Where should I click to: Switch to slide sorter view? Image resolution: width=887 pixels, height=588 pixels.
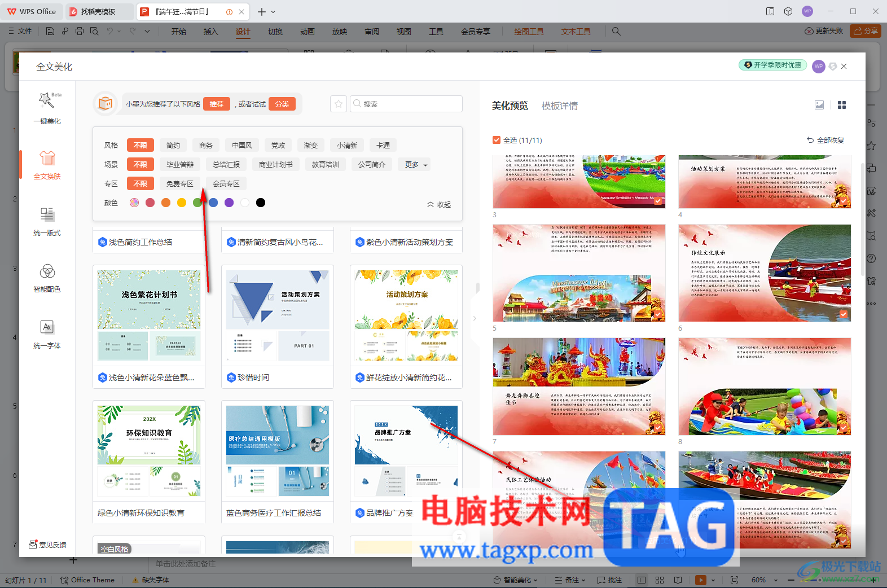[x=660, y=580]
